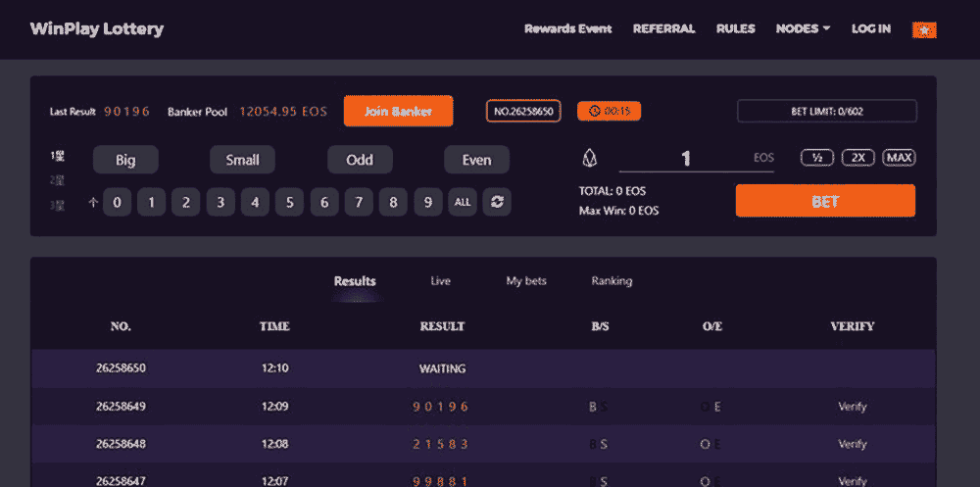
Task: Toggle number 0 button
Action: 117,202
